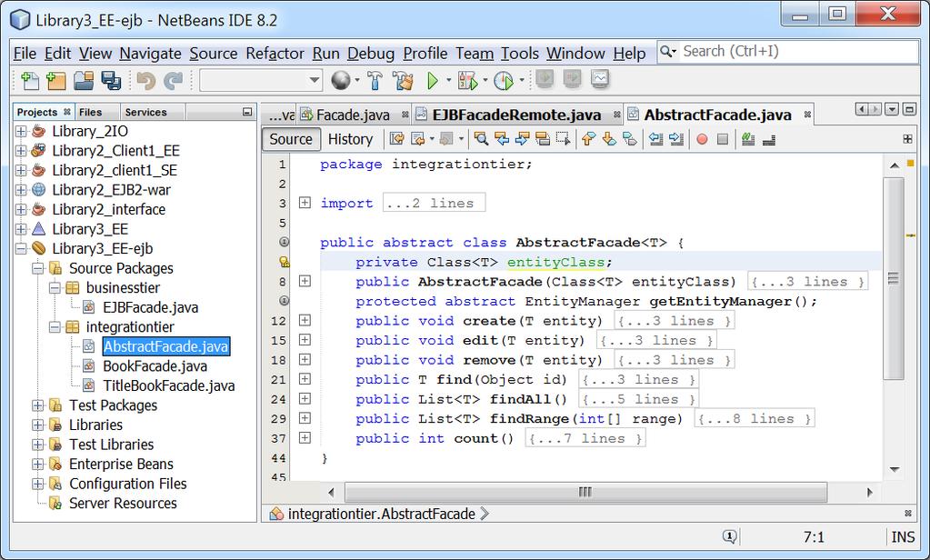Toggle Rectangular Selection icon
Image resolution: width=930 pixels, height=560 pixels.
coord(563,139)
